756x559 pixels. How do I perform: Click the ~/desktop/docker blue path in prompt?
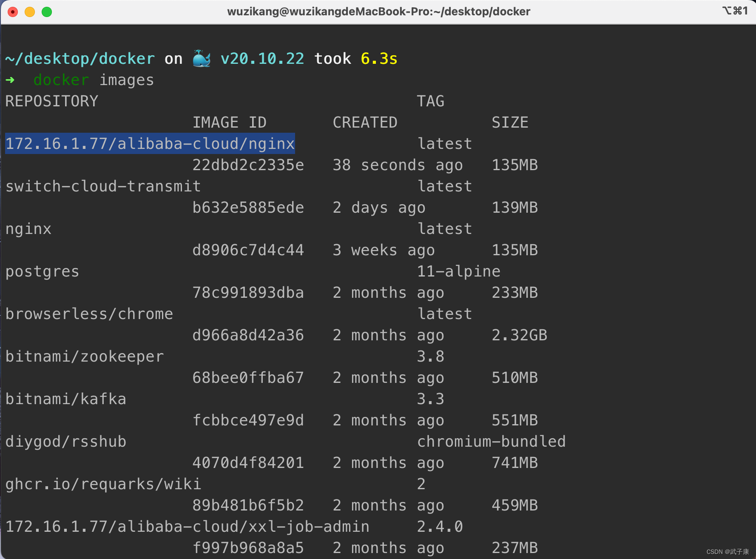tap(80, 58)
